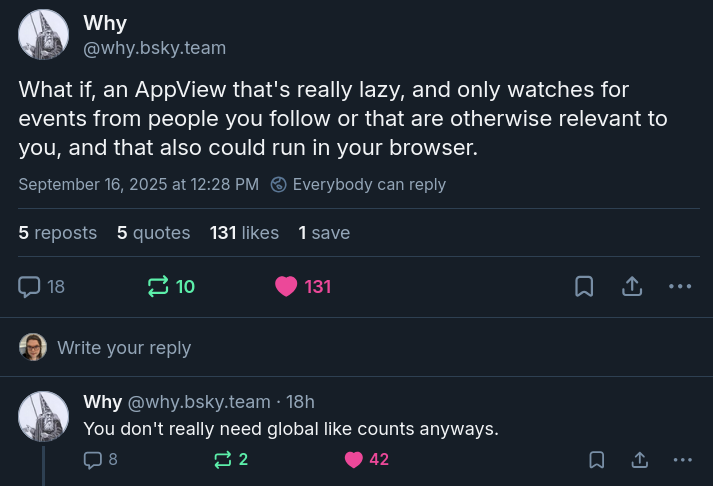Bookmark the main AppView post
Image resolution: width=713 pixels, height=486 pixels.
coord(584,286)
